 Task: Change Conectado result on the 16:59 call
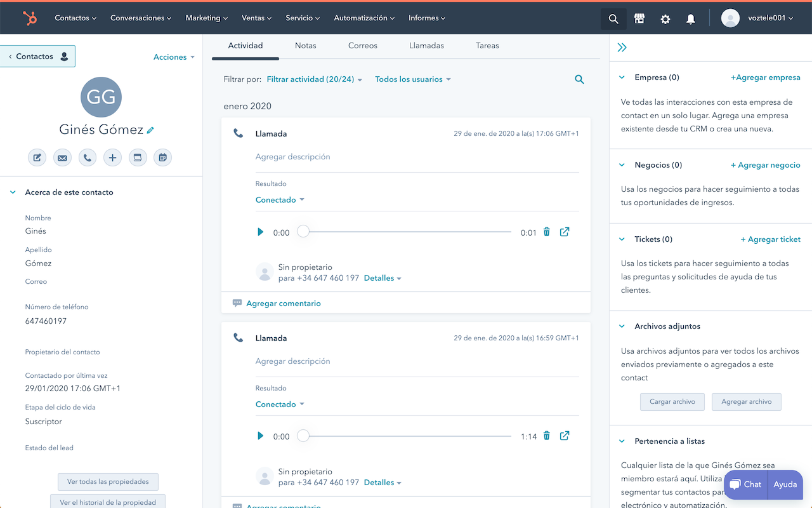point(280,404)
